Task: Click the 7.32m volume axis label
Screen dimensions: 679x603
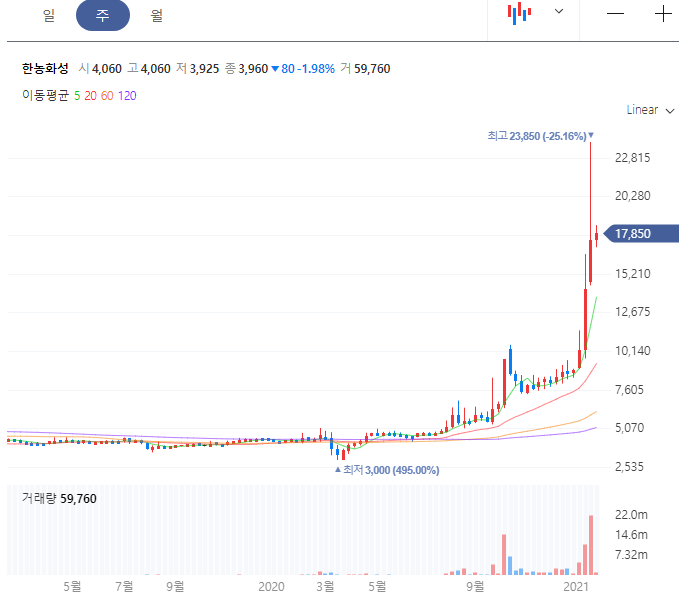Action: click(x=631, y=555)
